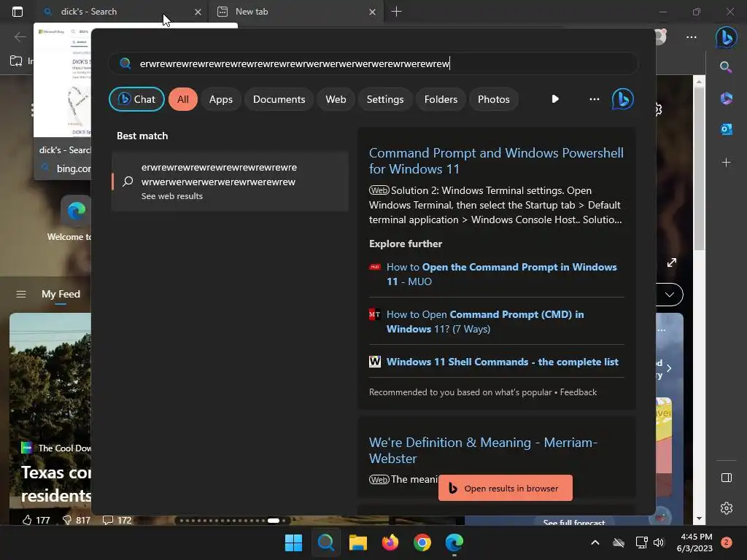Open clock and date 4:45 PM
Screen dimensions: 747x560
click(694, 542)
